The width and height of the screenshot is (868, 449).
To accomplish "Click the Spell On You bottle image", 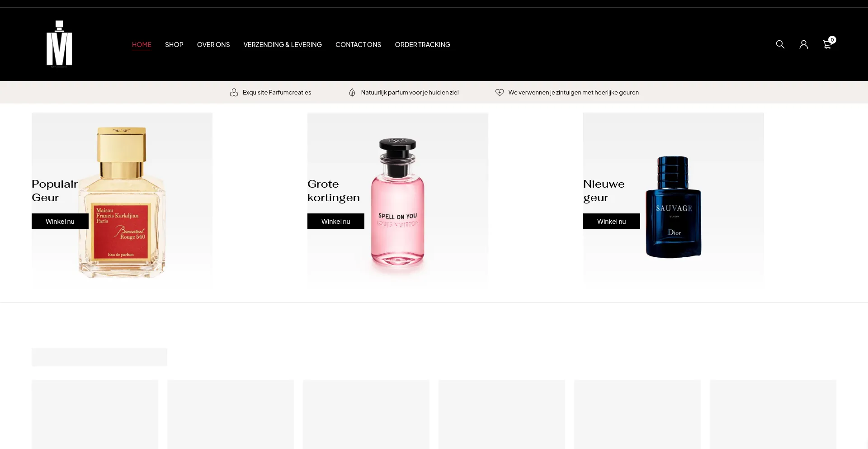I will coord(398,202).
